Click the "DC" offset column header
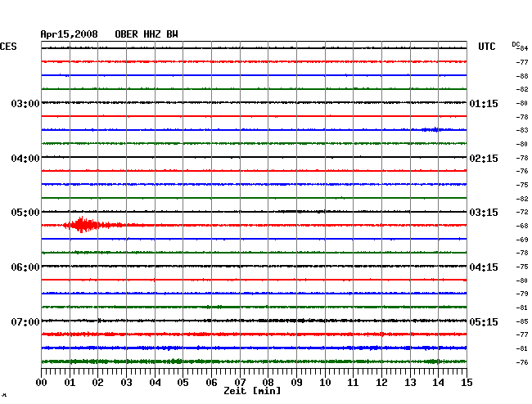Screen dimensions: 532x404 pyautogui.click(x=516, y=44)
